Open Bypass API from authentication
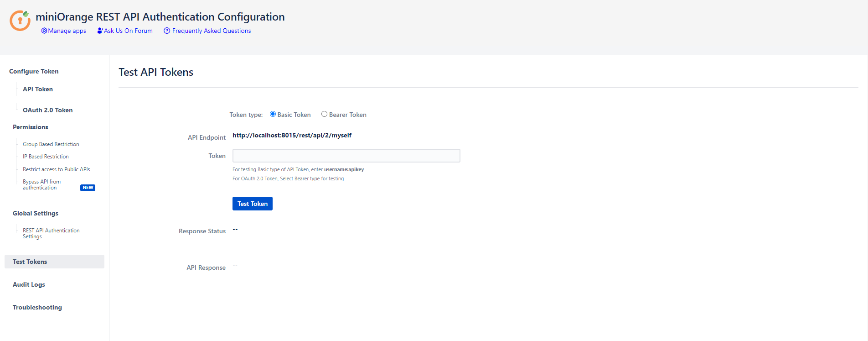 pos(41,184)
